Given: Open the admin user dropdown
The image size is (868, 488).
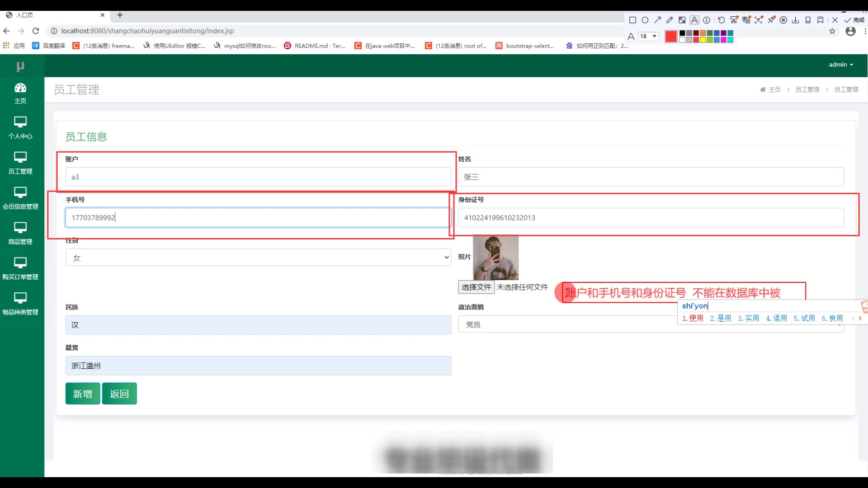Looking at the screenshot, I should coord(840,65).
